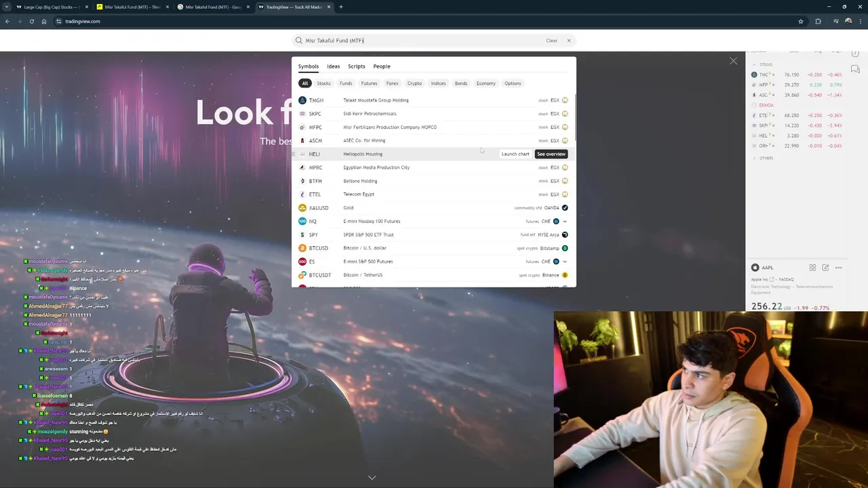This screenshot has height=488, width=868.
Task: Launch chart for Heliopolis Housing
Action: click(x=515, y=154)
